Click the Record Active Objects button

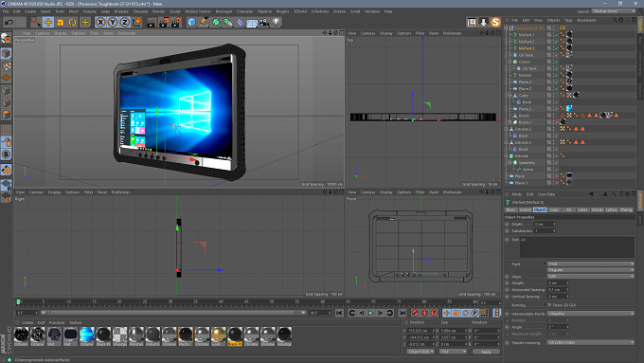[415, 314]
